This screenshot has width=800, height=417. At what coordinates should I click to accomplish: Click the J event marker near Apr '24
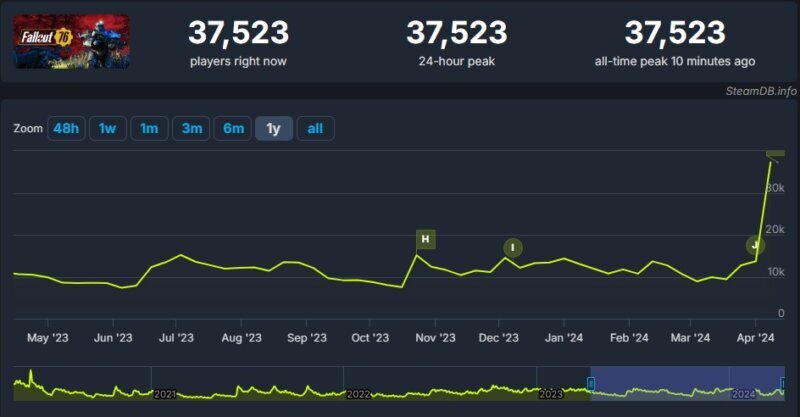755,245
